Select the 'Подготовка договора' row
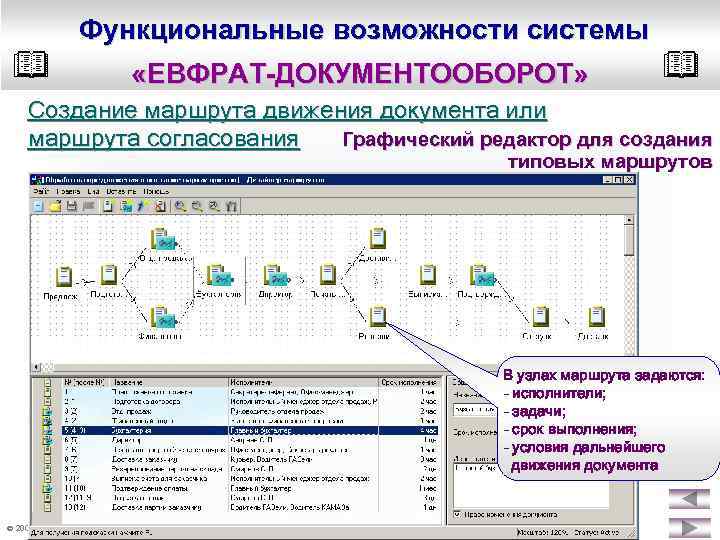Viewport: 720px width, 540px height. coord(250,402)
